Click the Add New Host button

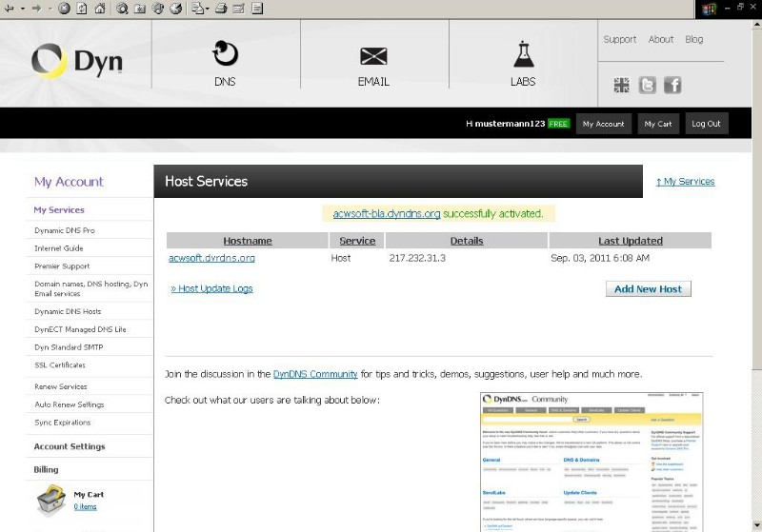tap(648, 288)
